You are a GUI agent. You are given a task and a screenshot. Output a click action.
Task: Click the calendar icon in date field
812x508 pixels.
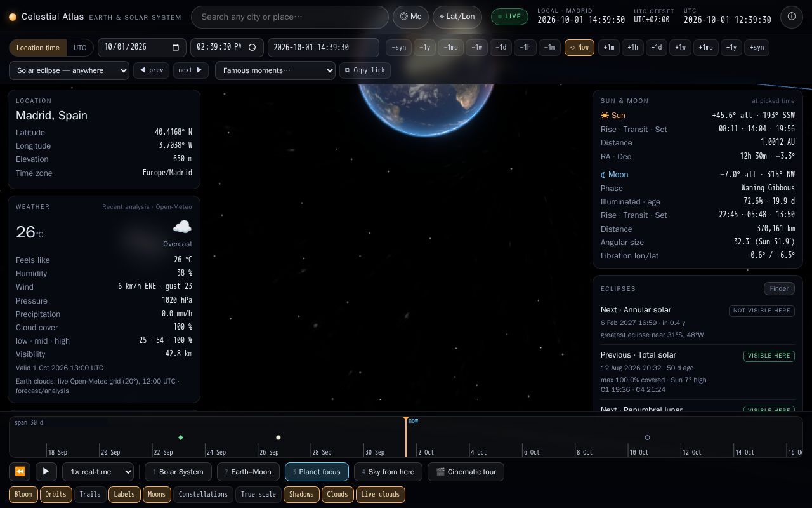click(x=176, y=47)
